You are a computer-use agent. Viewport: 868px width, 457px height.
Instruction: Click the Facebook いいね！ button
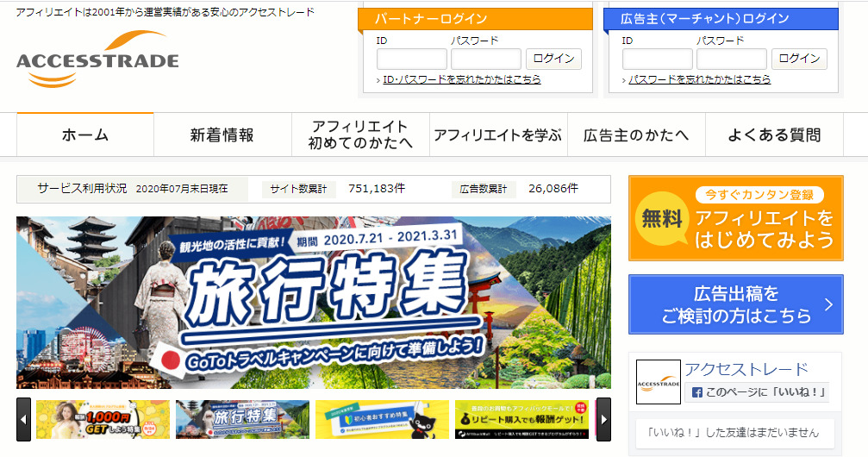757,392
